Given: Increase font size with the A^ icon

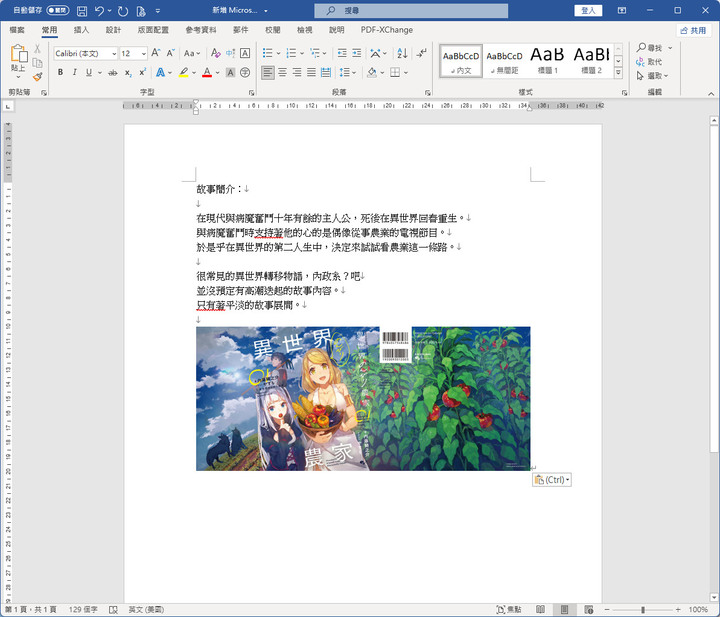Looking at the screenshot, I should point(156,53).
